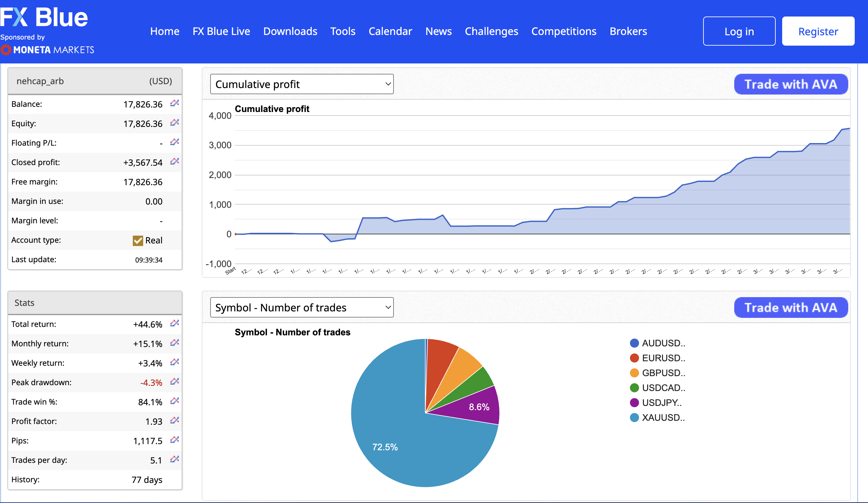Click the Profit factor chart icon

(x=175, y=420)
